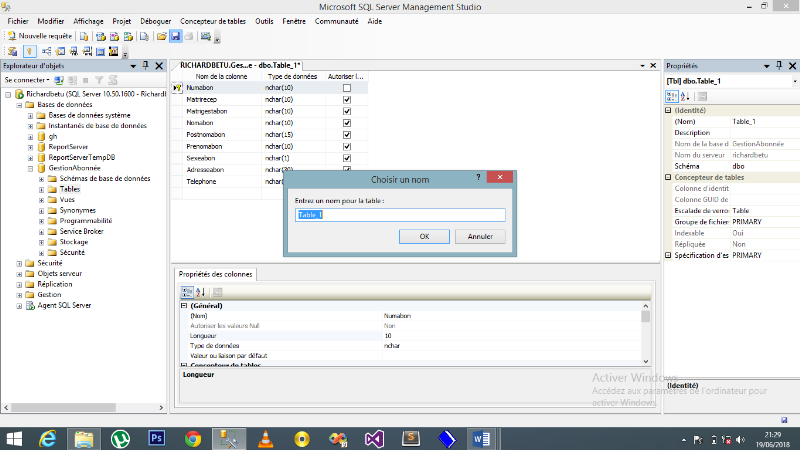Click column properties scroll down arrow
This screenshot has height=450, width=800.
(646, 361)
